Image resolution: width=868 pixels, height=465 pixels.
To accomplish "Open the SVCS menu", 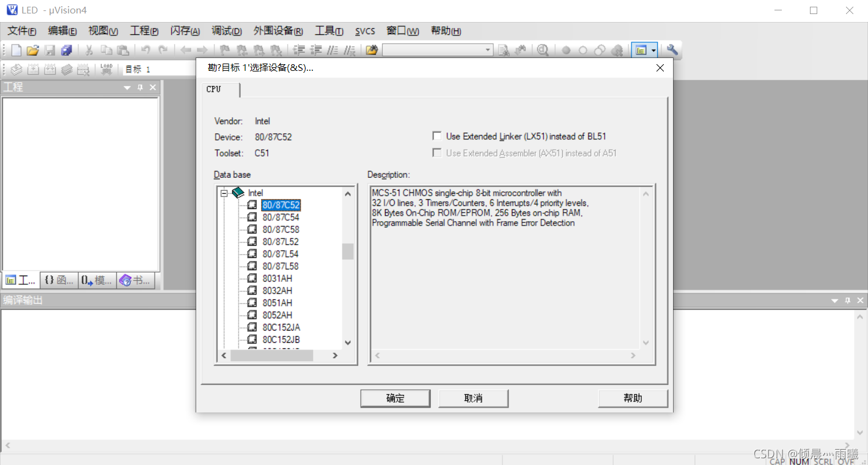I will point(365,31).
